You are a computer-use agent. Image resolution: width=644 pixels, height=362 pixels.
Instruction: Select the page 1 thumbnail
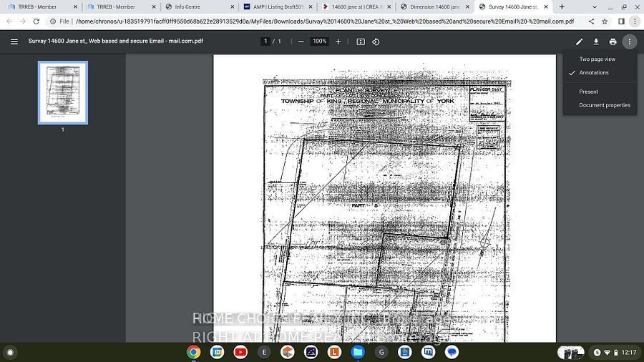[x=63, y=92]
